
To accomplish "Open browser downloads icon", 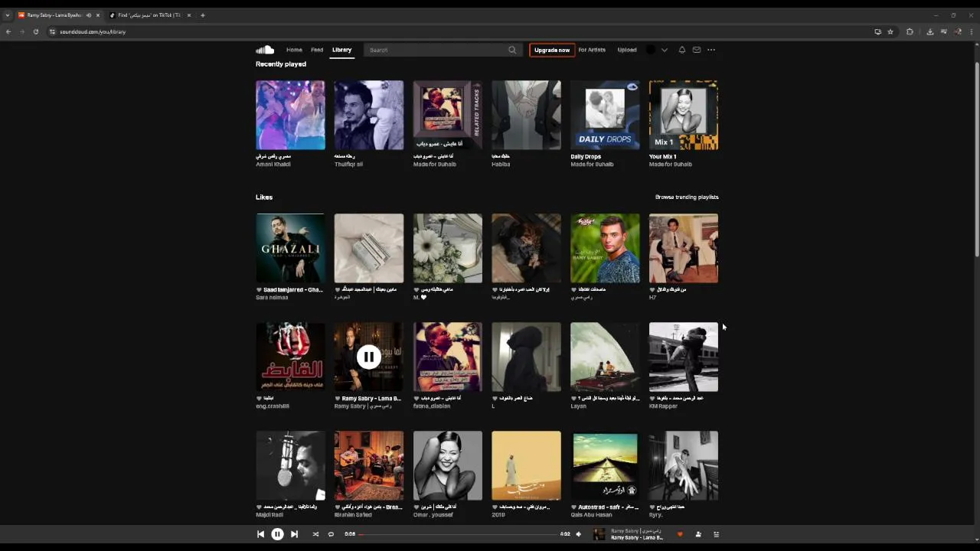I will 929,31.
